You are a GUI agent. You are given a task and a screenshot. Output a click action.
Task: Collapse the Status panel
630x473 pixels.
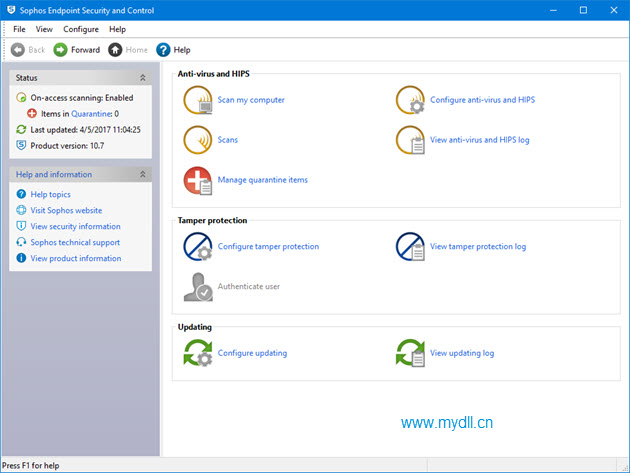tap(143, 78)
